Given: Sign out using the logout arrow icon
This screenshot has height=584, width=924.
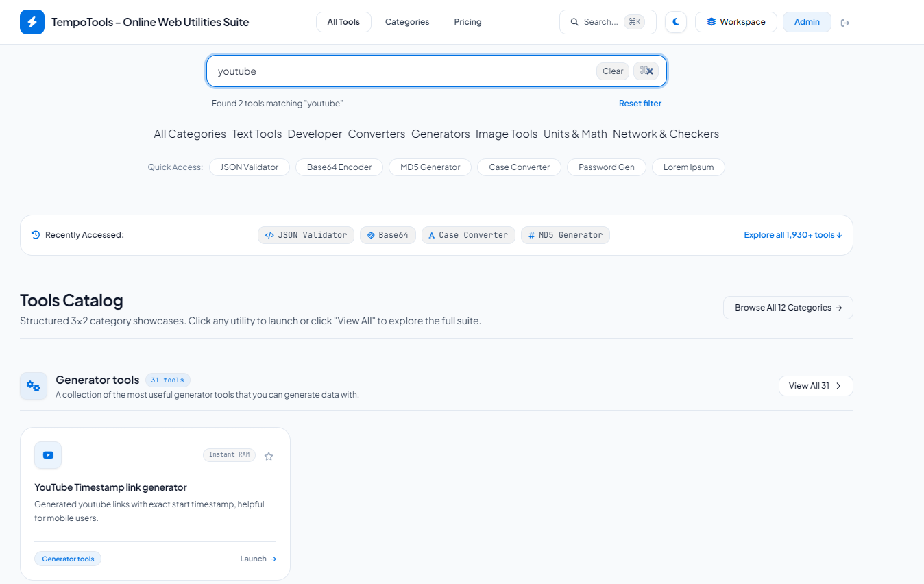Looking at the screenshot, I should click(845, 23).
